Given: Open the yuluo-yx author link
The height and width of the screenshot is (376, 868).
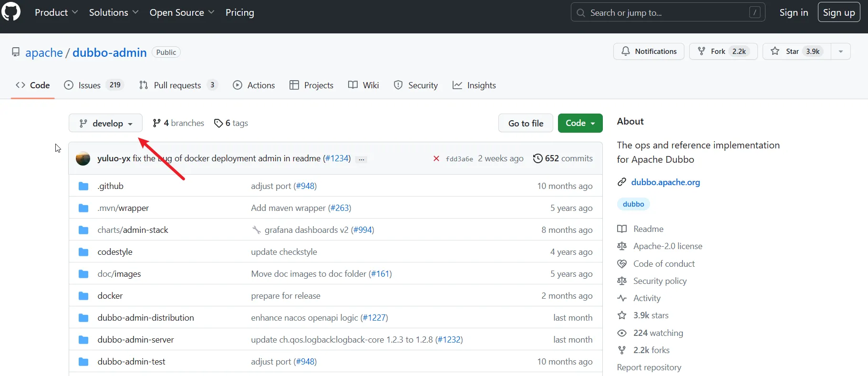Looking at the screenshot, I should coord(114,158).
